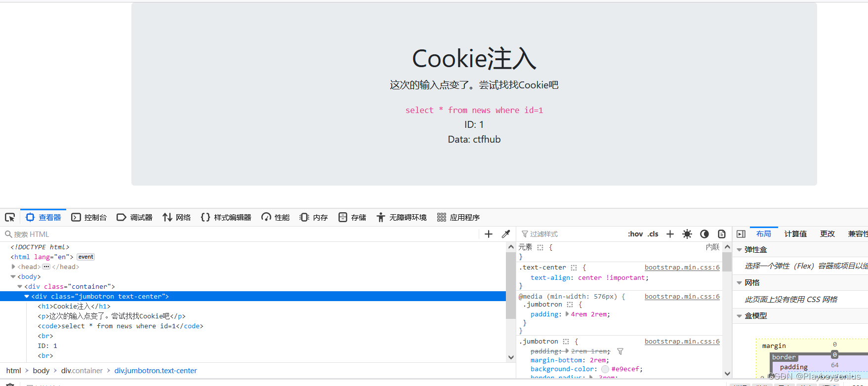Click the ellipsis badge inside head tag
Image resolution: width=868 pixels, height=386 pixels.
click(x=46, y=267)
